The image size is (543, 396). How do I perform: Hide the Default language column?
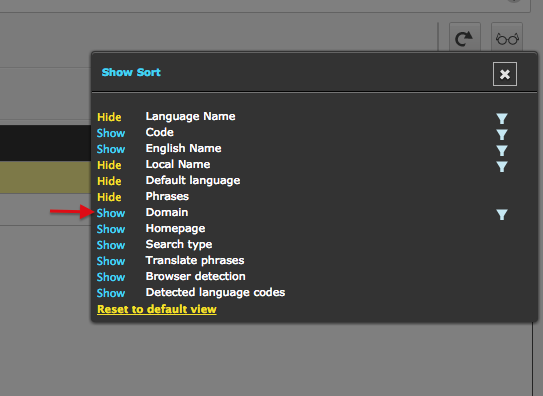(109, 181)
